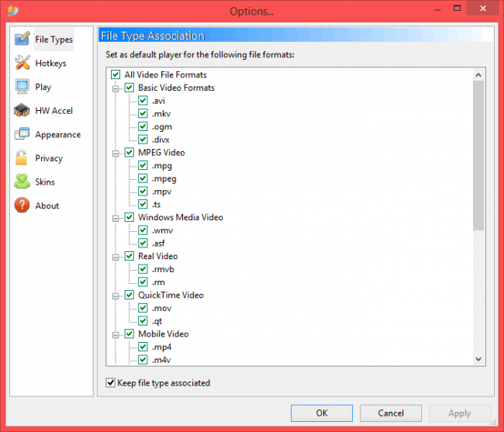Toggle the .qt checkbox

[x=143, y=321]
